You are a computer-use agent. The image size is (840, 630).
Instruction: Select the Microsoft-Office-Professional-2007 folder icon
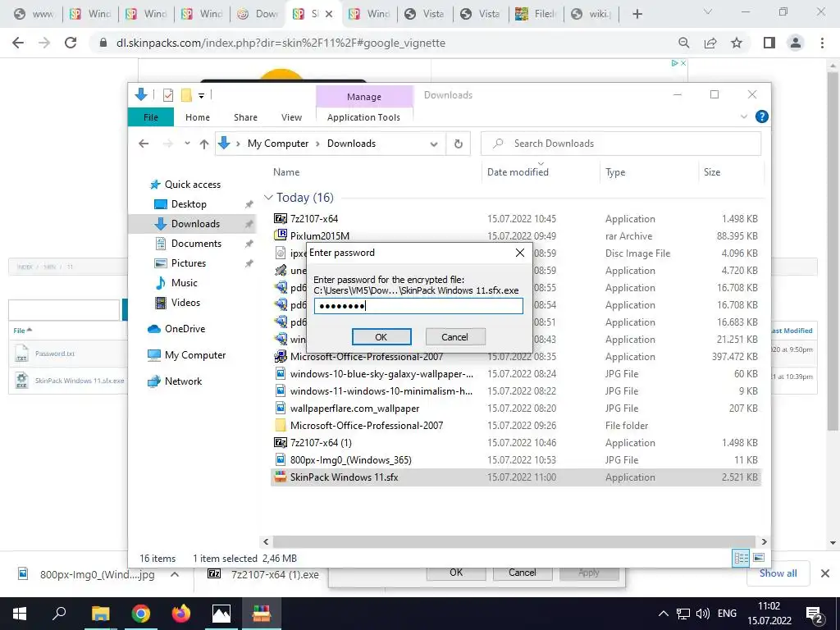pos(281,426)
